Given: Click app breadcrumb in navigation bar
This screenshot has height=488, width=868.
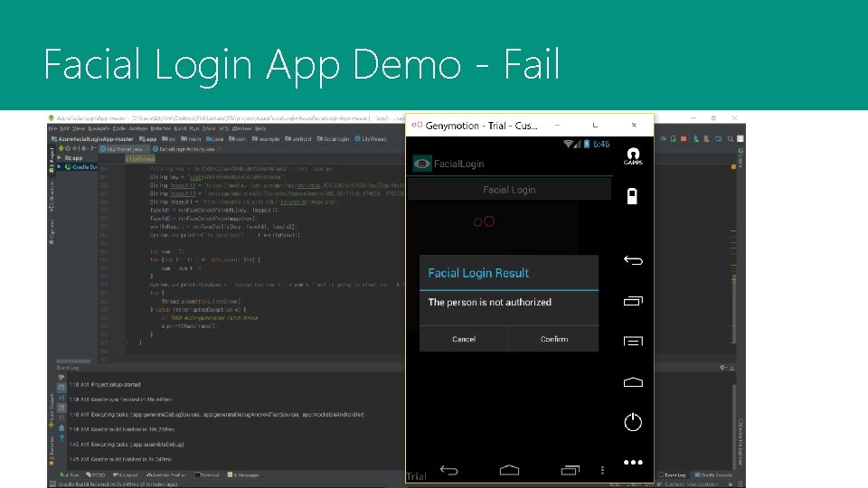Looking at the screenshot, I should point(147,139).
